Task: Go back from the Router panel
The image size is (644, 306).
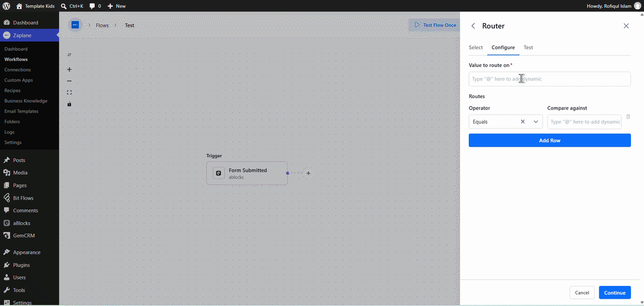Action: pos(473,26)
